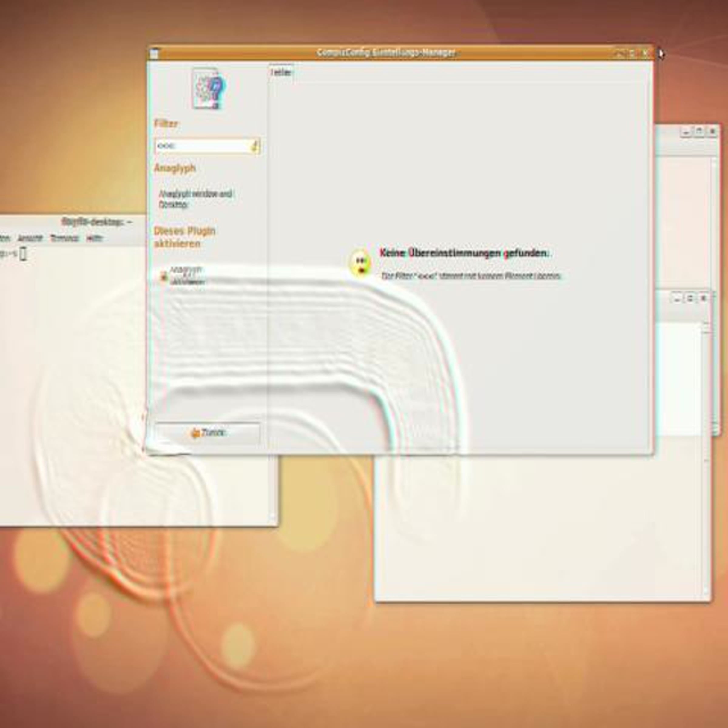The image size is (728, 728).
Task: Maximize the upper right background window
Action: coord(699,132)
